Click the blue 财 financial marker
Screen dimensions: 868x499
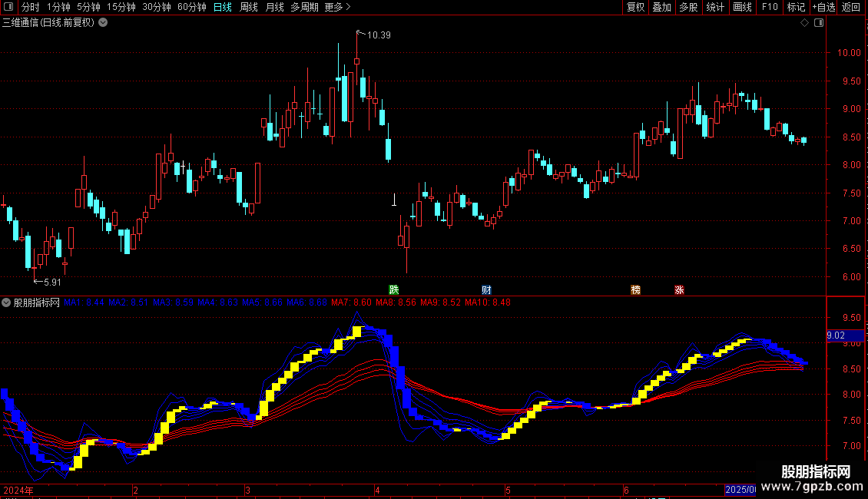[486, 290]
